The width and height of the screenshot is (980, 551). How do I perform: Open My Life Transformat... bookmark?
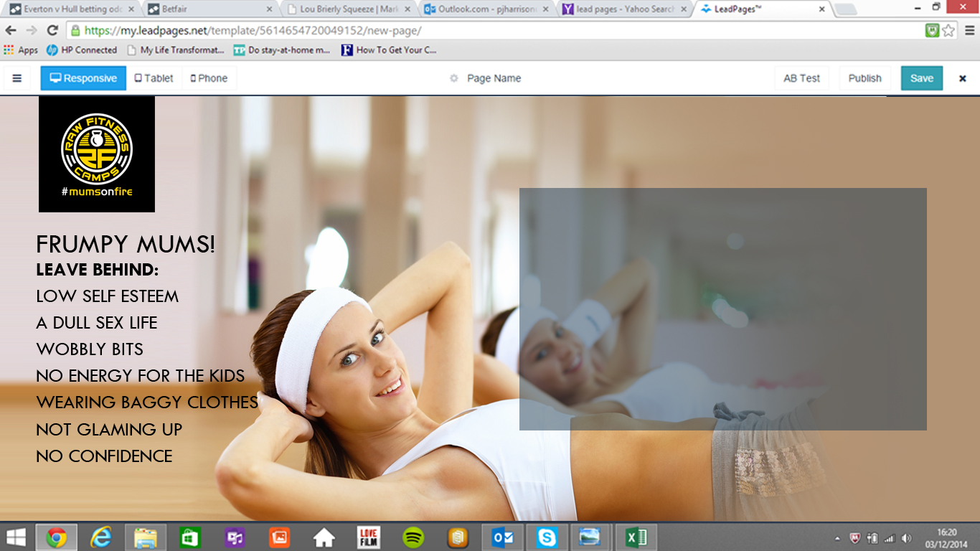coord(176,50)
